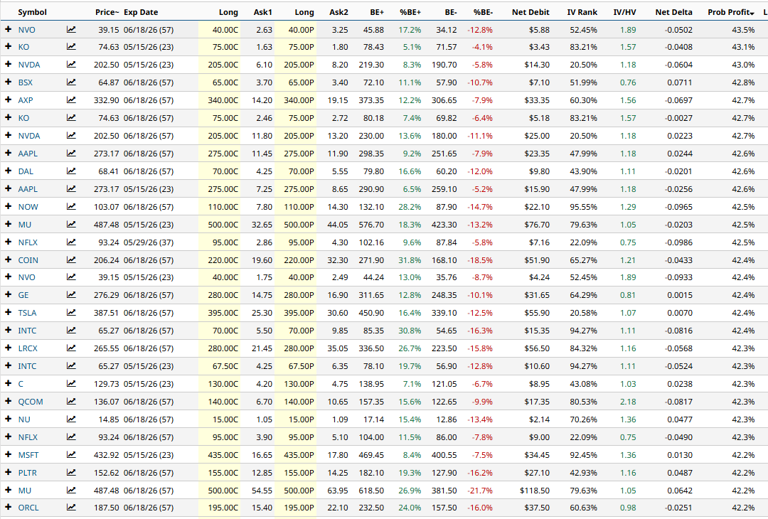Screen dimensions: 768x519
Task: Click the chart icon next to ORCL
Action: click(71, 508)
